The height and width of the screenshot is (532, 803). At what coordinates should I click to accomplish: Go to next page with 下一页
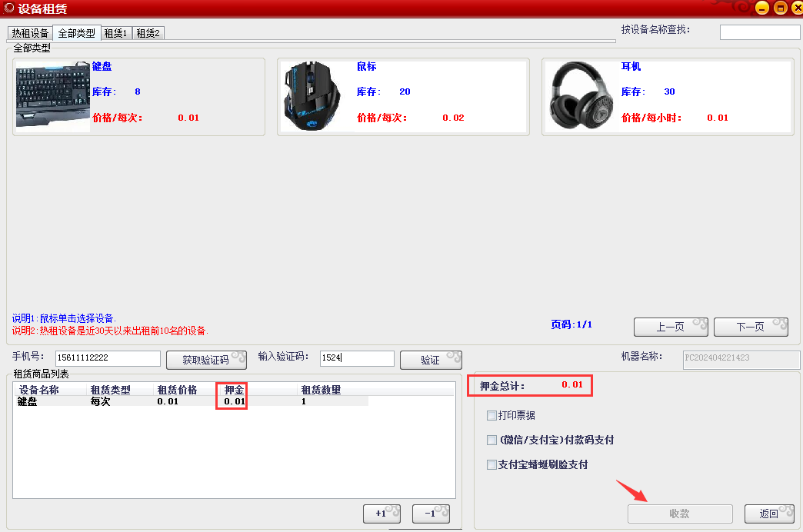coord(750,327)
